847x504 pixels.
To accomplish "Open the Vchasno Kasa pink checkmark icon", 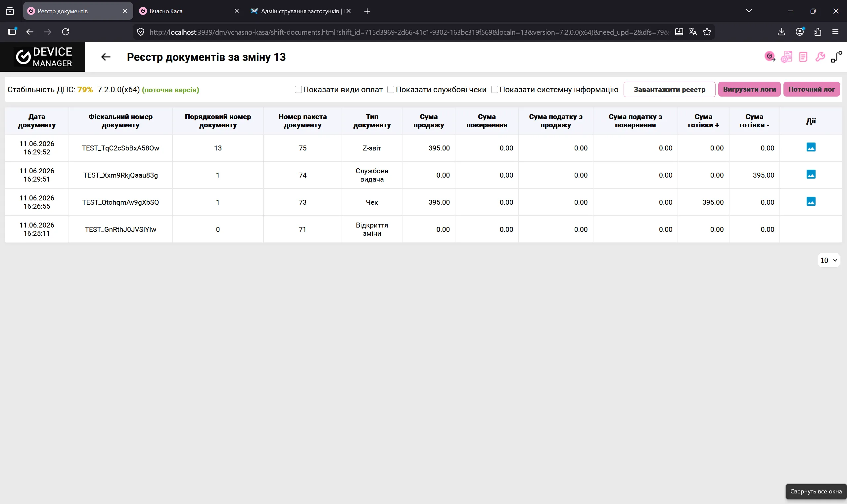I will click(x=770, y=57).
